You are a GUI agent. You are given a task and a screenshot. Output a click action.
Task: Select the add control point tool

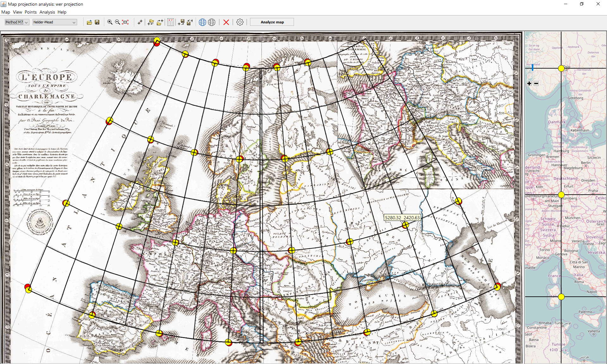(x=140, y=22)
